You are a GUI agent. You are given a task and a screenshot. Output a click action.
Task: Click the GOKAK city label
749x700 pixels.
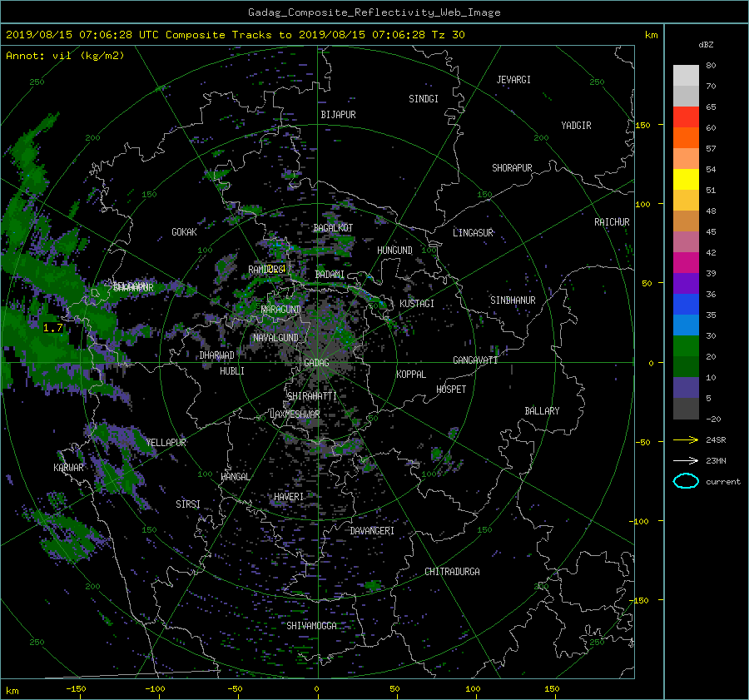tap(184, 232)
